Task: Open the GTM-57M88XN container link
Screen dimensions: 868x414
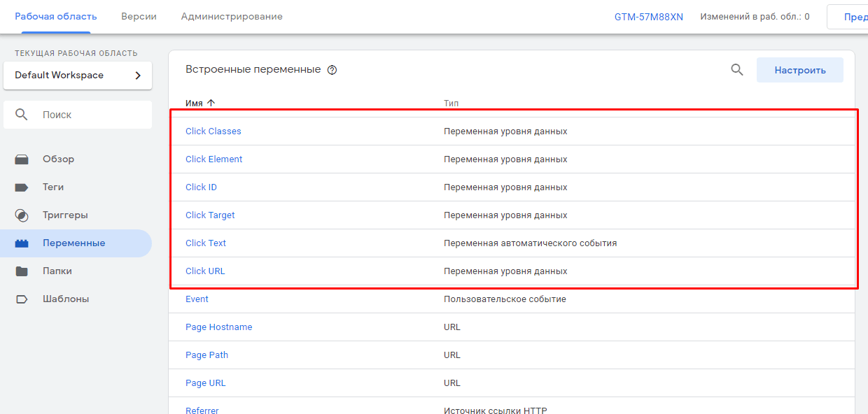Action: (648, 17)
